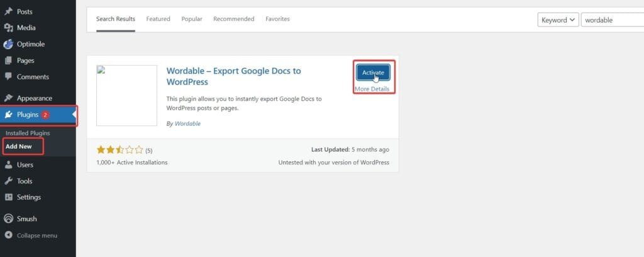
Task: Click the Wordable plugin thumbnail image
Action: tap(126, 95)
